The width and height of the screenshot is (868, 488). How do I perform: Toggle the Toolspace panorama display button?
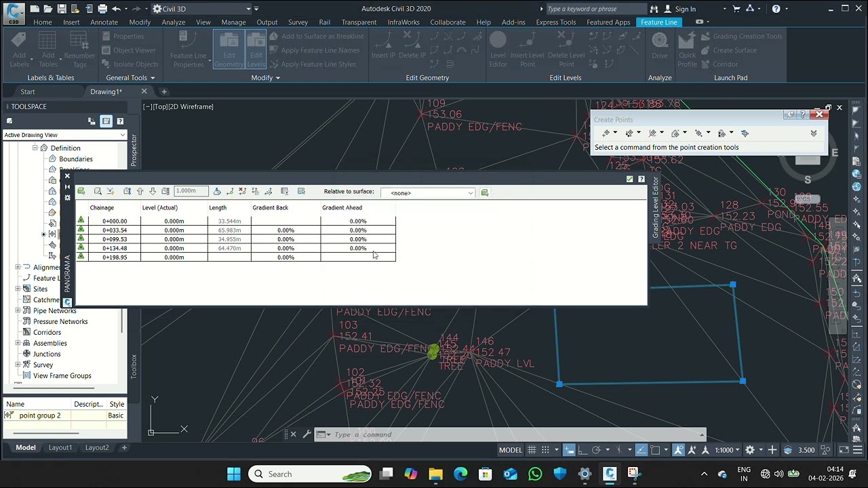106,121
